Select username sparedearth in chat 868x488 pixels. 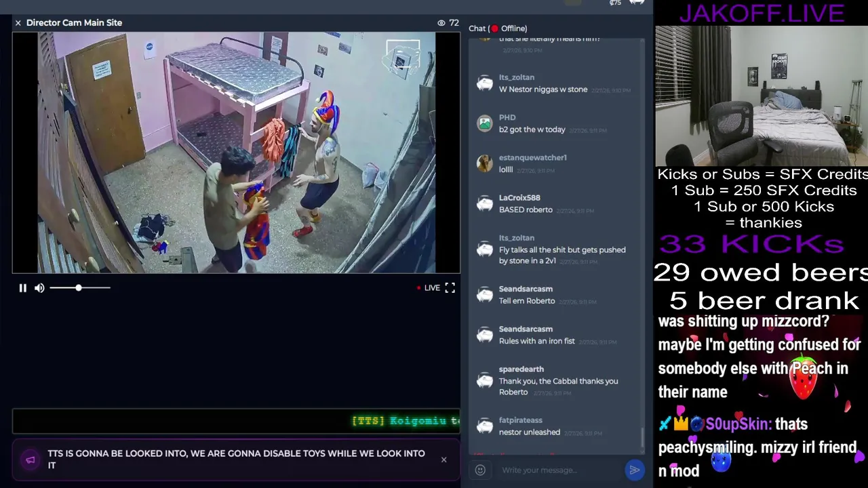(521, 369)
